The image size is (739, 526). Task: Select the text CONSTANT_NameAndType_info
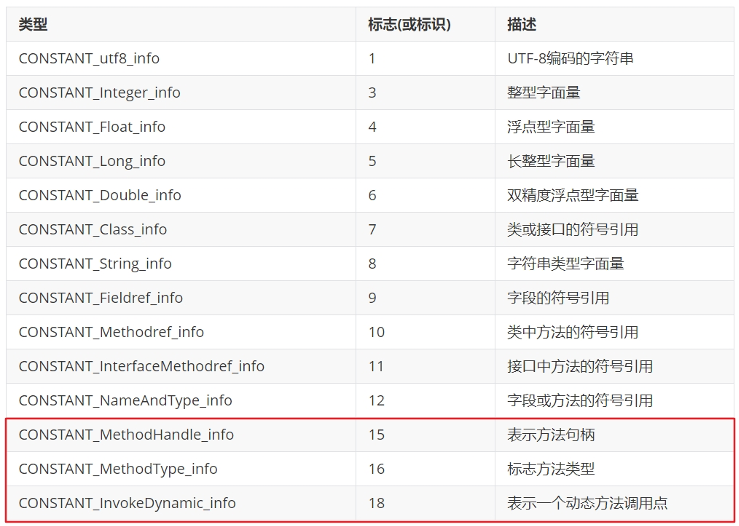tap(125, 401)
